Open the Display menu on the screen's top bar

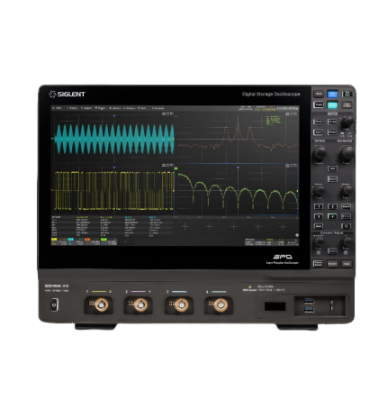[72, 108]
